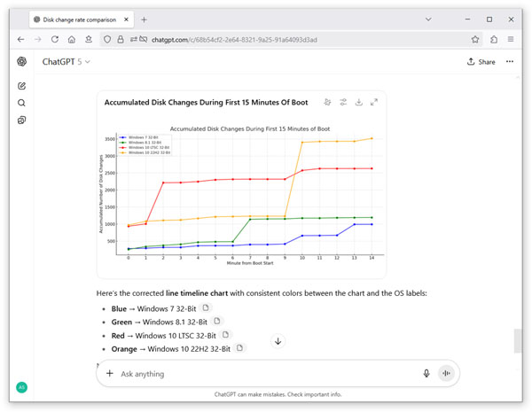
Task: Bookmark this page with the star icon
Action: pos(475,39)
